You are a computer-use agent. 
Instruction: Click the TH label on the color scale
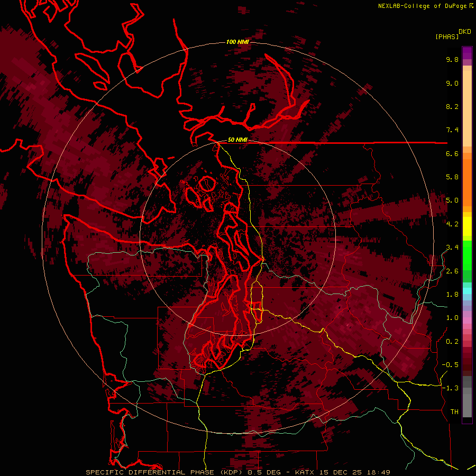coord(454,412)
